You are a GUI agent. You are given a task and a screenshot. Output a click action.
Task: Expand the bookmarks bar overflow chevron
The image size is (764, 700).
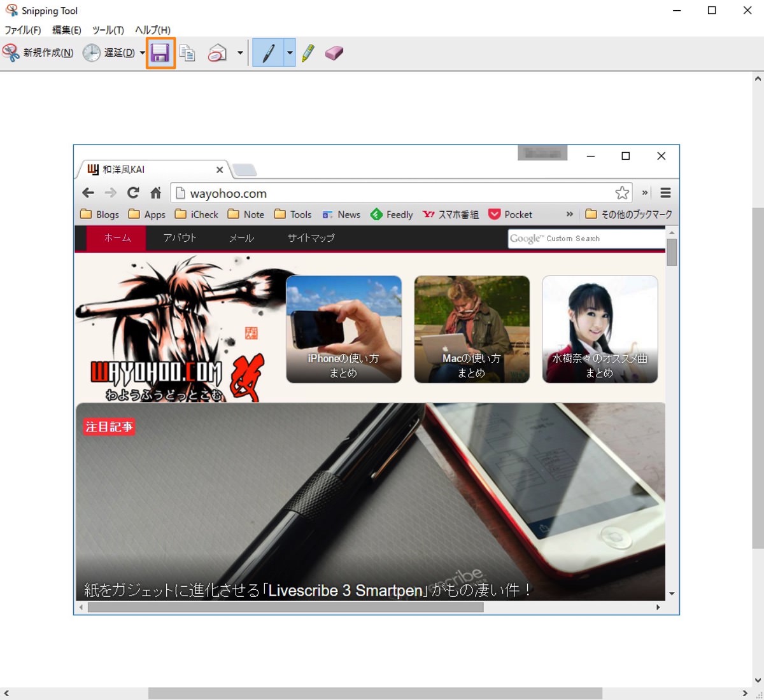point(569,214)
